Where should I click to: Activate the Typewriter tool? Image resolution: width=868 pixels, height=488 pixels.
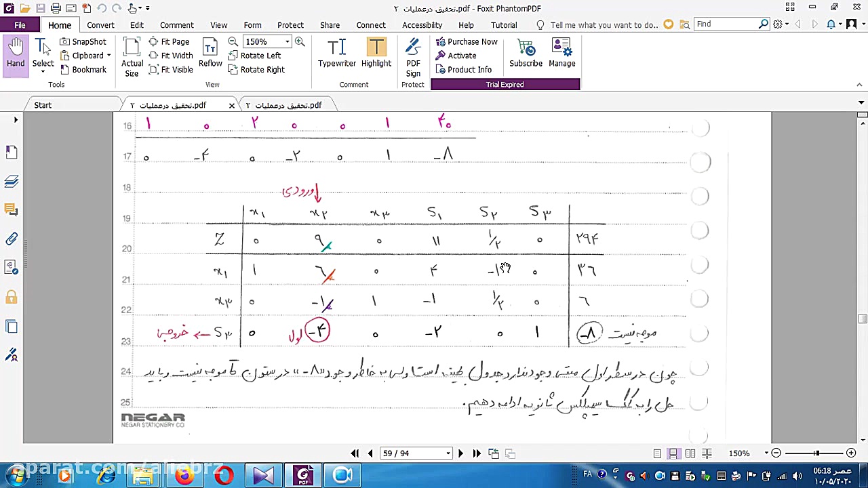coord(337,54)
